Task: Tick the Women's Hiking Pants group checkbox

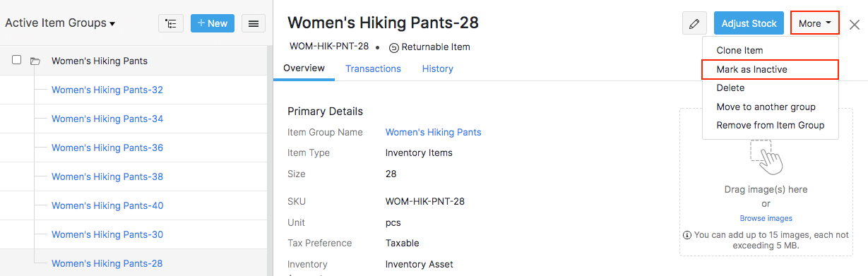Action: tap(16, 60)
